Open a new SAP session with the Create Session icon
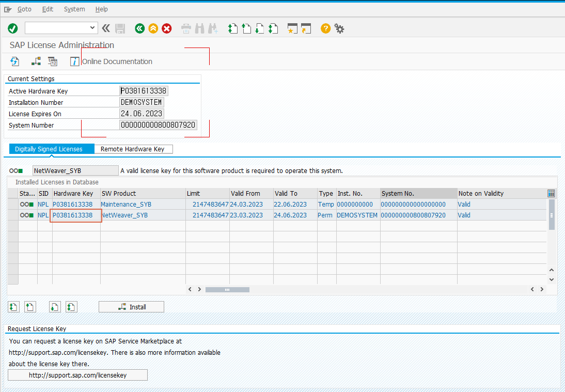This screenshot has width=565, height=392. tap(292, 28)
